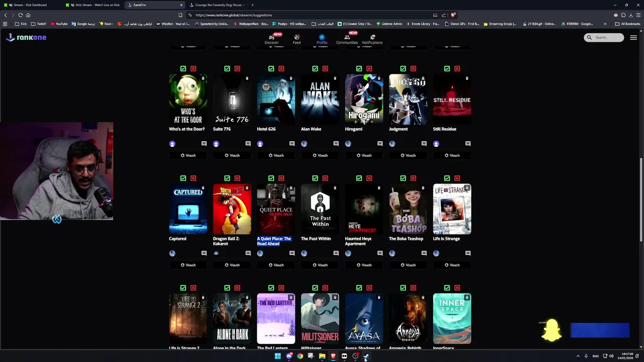This screenshot has width=644, height=362.
Task: View suggester avatar under Suite 776
Action: [216, 144]
